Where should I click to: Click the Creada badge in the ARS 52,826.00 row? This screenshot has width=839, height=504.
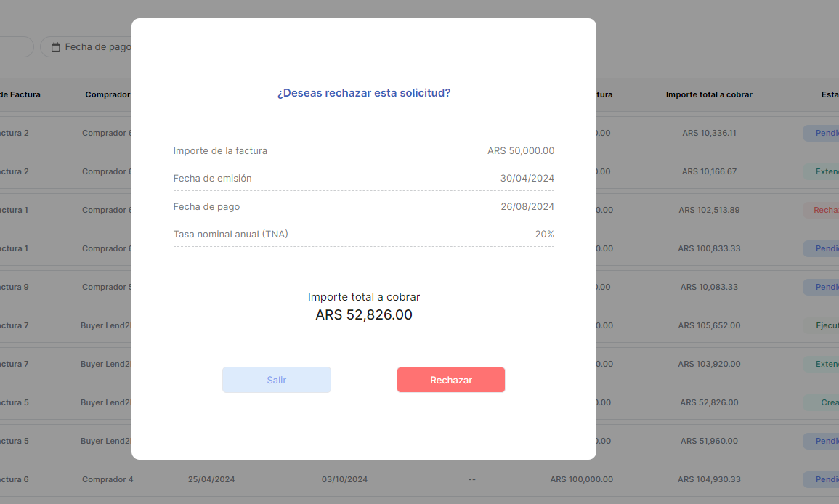click(824, 402)
